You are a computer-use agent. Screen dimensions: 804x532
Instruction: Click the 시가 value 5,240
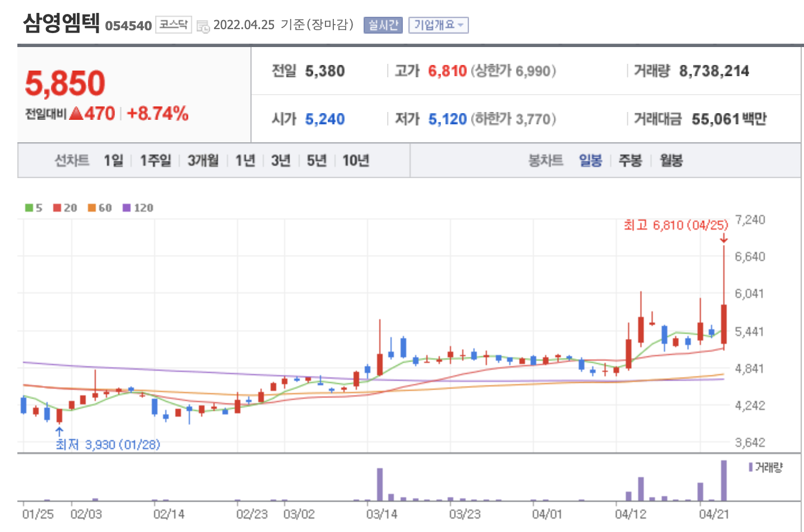coord(325,119)
